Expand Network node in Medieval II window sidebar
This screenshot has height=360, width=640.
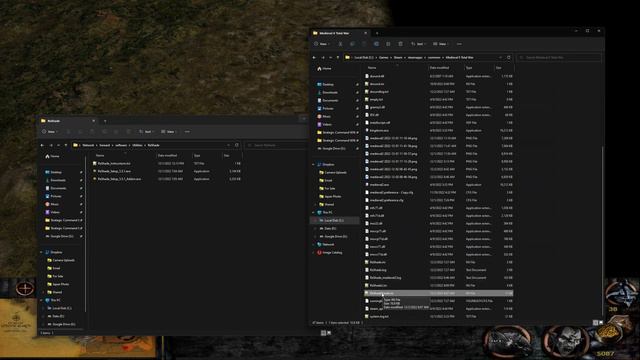pyautogui.click(x=313, y=244)
